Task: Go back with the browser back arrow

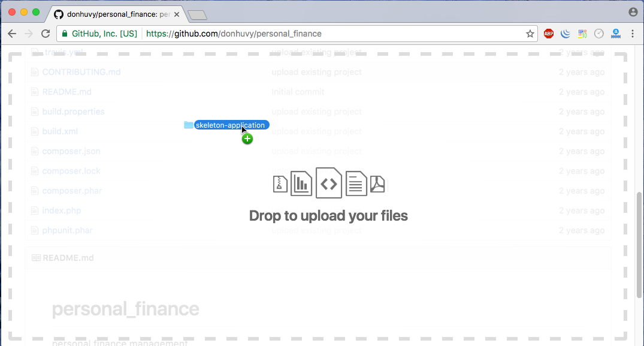Action: click(x=12, y=34)
